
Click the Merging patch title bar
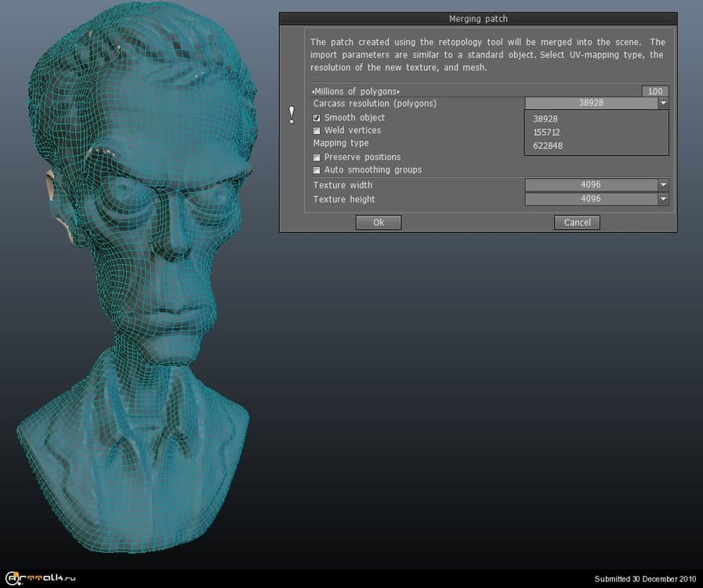pos(478,19)
